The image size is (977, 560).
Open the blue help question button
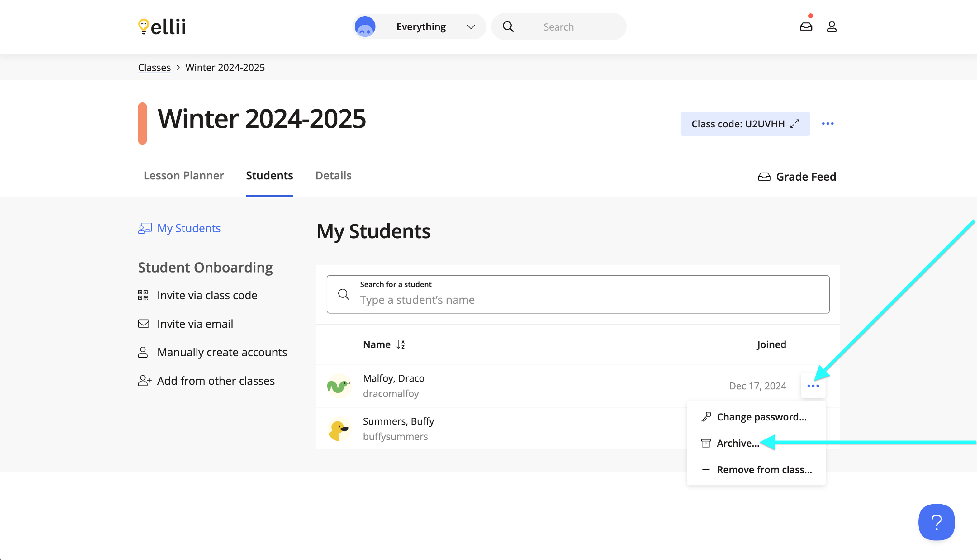936,522
